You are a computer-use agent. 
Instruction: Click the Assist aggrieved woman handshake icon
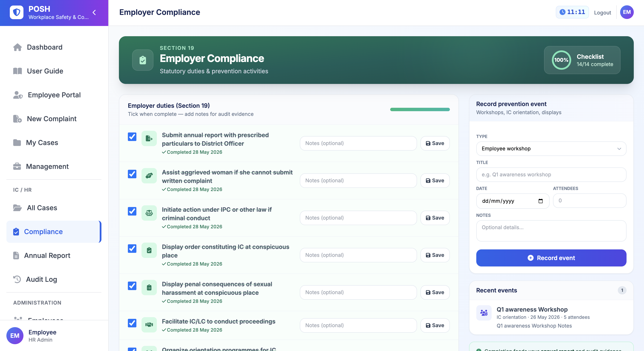(x=149, y=175)
